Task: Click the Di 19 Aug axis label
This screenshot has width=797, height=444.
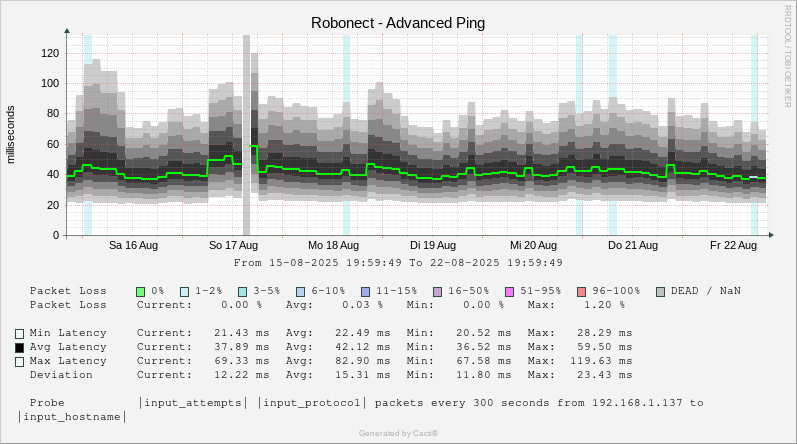Action: click(x=433, y=245)
